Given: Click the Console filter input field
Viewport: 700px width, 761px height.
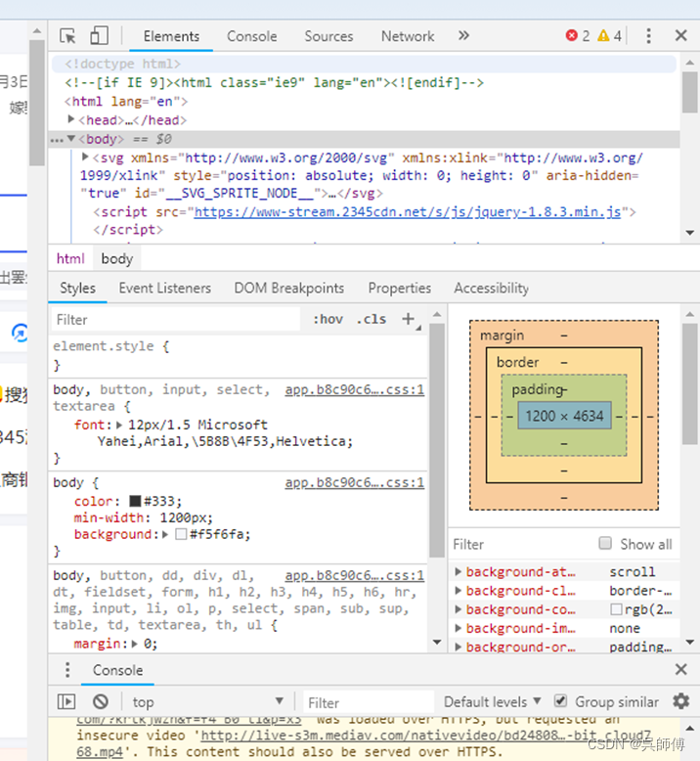Looking at the screenshot, I should [369, 702].
